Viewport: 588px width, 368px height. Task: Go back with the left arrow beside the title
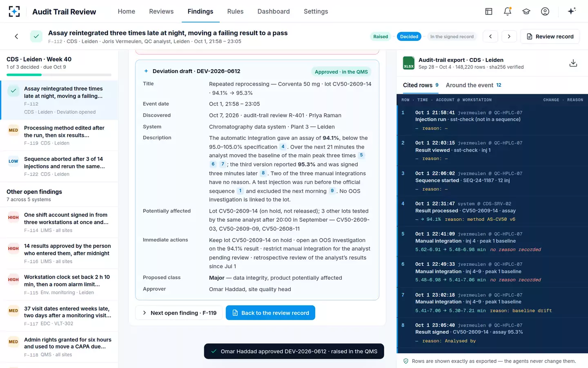click(x=16, y=36)
